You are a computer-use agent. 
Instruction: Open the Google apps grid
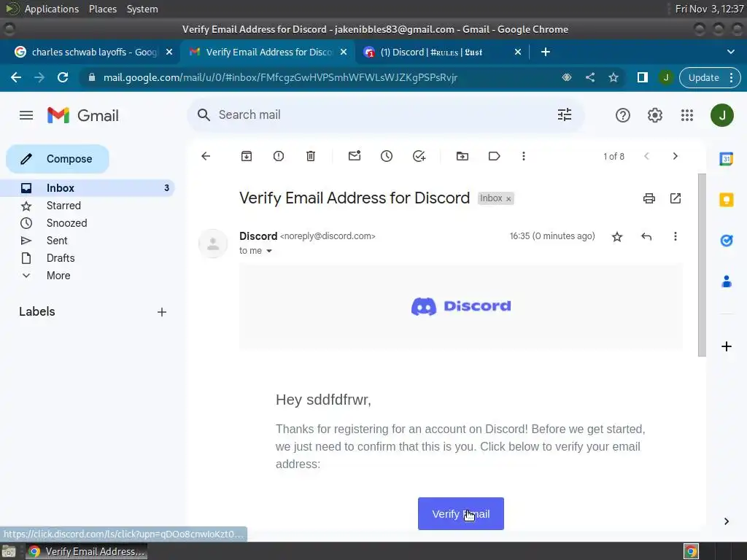(x=687, y=115)
